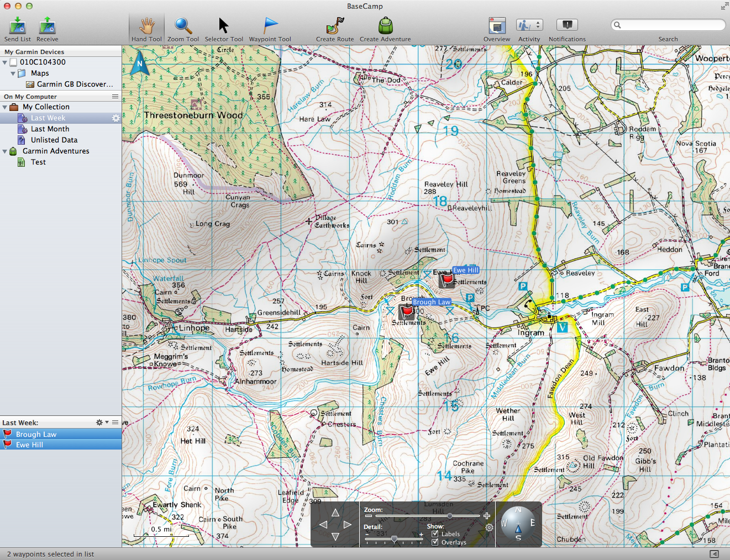Pan the map north with the up arrow
The height and width of the screenshot is (560, 730).
tap(335, 513)
